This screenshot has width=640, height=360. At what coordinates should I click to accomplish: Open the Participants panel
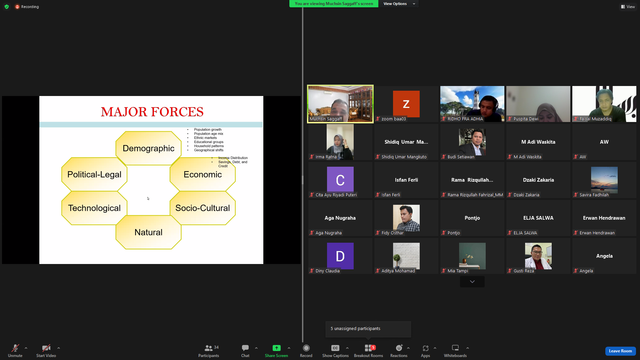tap(209, 350)
